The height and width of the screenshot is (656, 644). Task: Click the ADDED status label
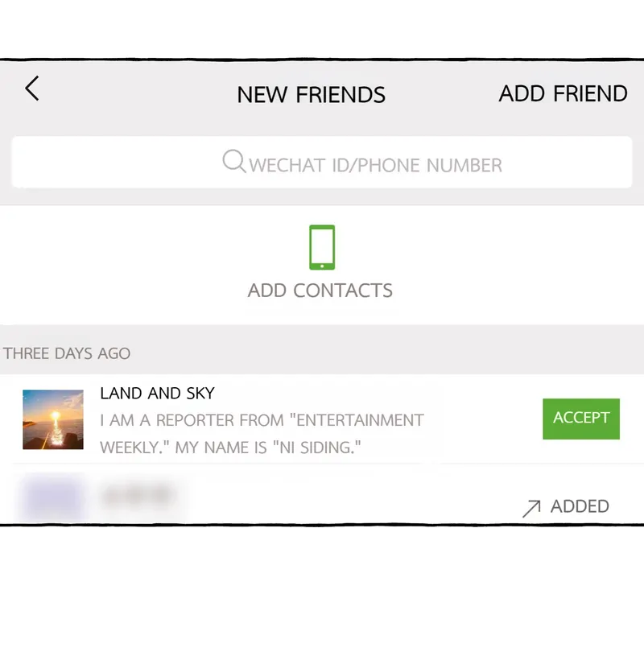tap(580, 506)
